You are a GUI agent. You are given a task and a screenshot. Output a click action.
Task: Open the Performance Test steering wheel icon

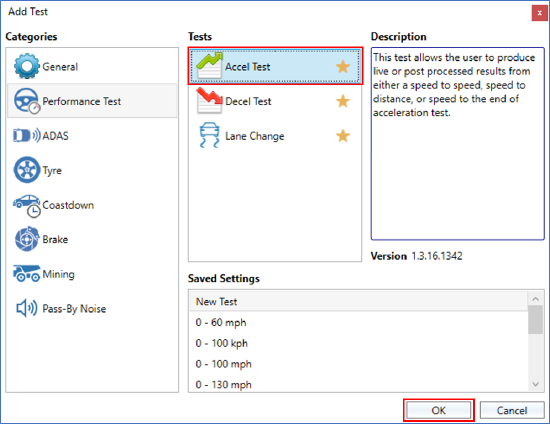27,101
